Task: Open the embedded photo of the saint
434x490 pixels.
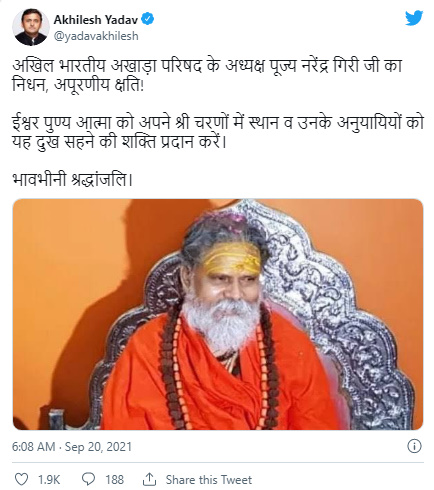Action: point(218,314)
